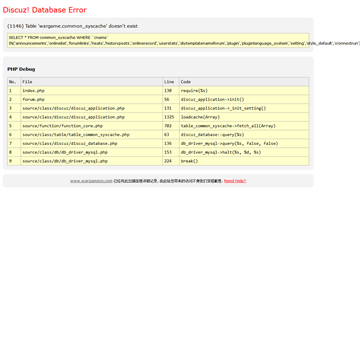Viewport: 360px width, 360px height.
Task: Select the source/function/function_core.php cell
Action: pyautogui.click(x=92, y=126)
